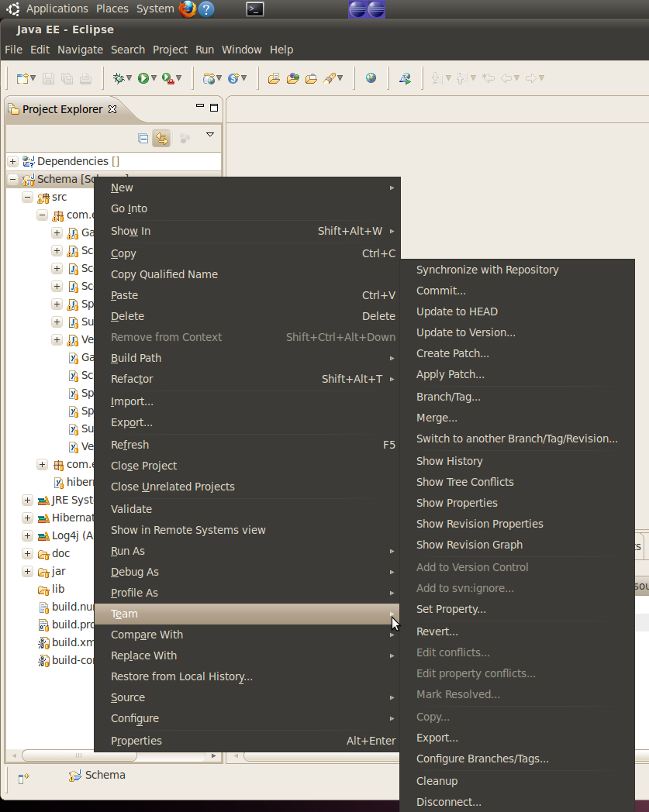This screenshot has height=812, width=649.
Task: Click the Save icon in toolbar
Action: pyautogui.click(x=48, y=78)
